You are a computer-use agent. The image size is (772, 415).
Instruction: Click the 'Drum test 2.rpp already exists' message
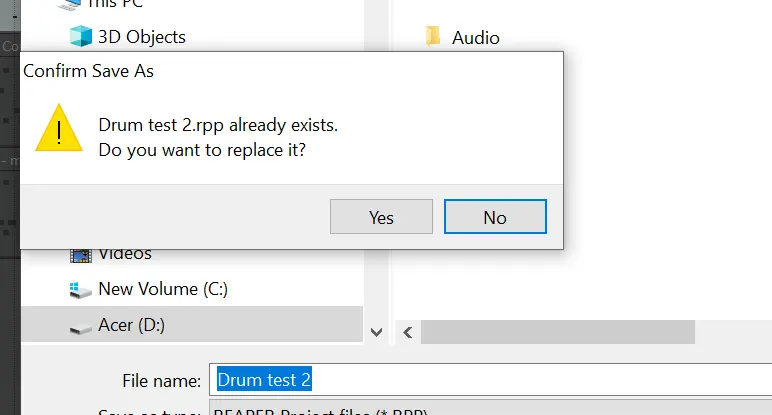pos(218,125)
